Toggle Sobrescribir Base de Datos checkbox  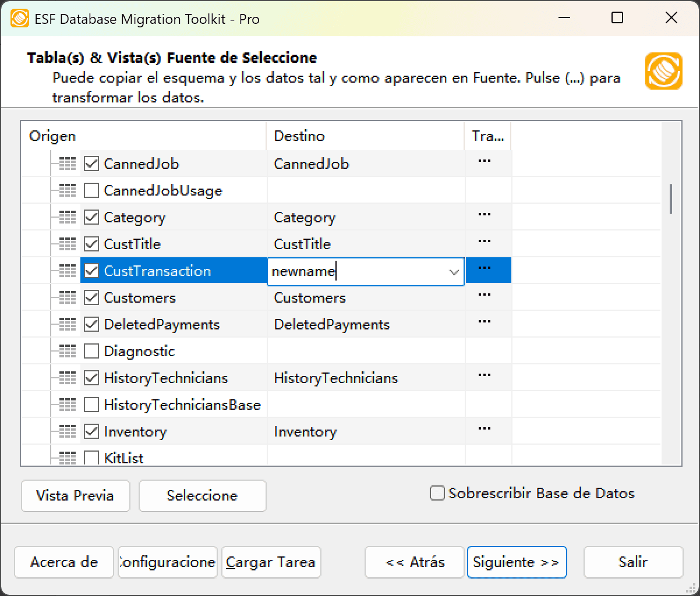point(437,494)
